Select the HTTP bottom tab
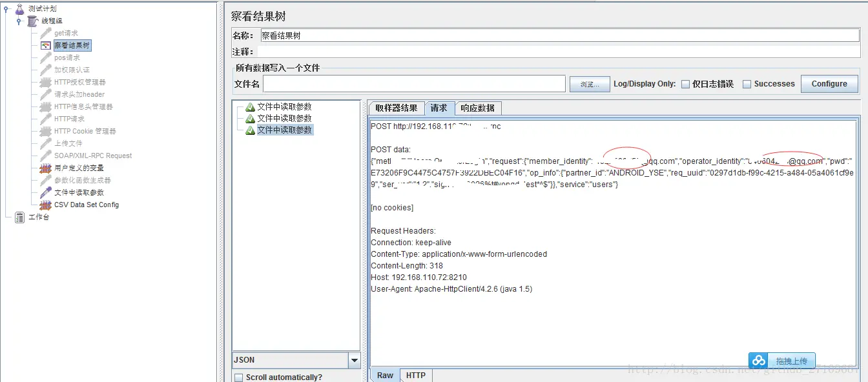The image size is (868, 382). pos(416,376)
